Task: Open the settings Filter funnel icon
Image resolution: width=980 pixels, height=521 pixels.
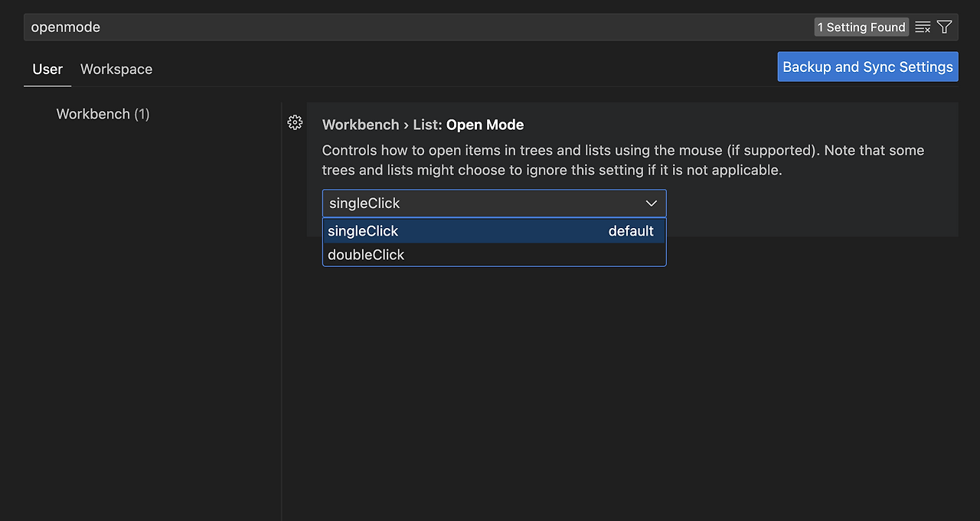Action: pyautogui.click(x=944, y=27)
